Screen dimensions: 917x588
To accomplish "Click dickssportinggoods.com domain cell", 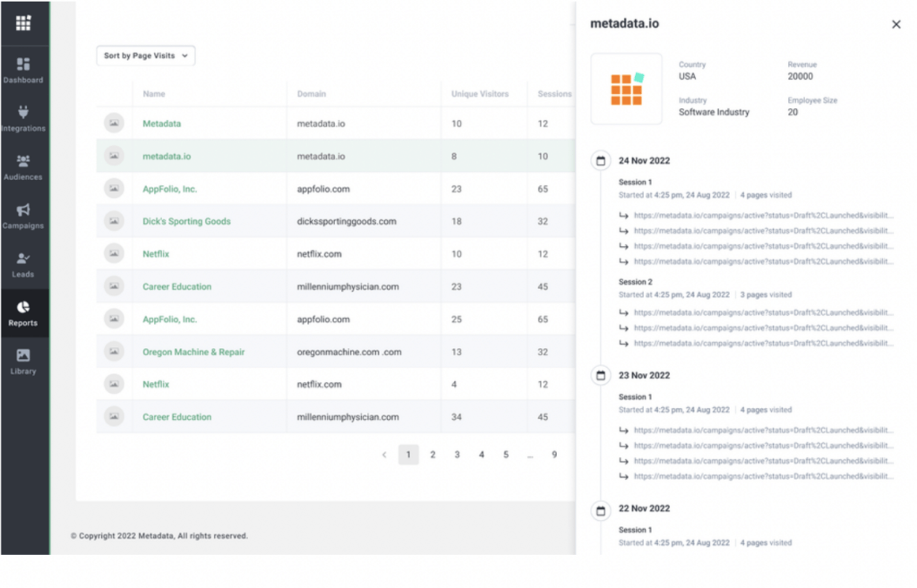I will [x=347, y=221].
